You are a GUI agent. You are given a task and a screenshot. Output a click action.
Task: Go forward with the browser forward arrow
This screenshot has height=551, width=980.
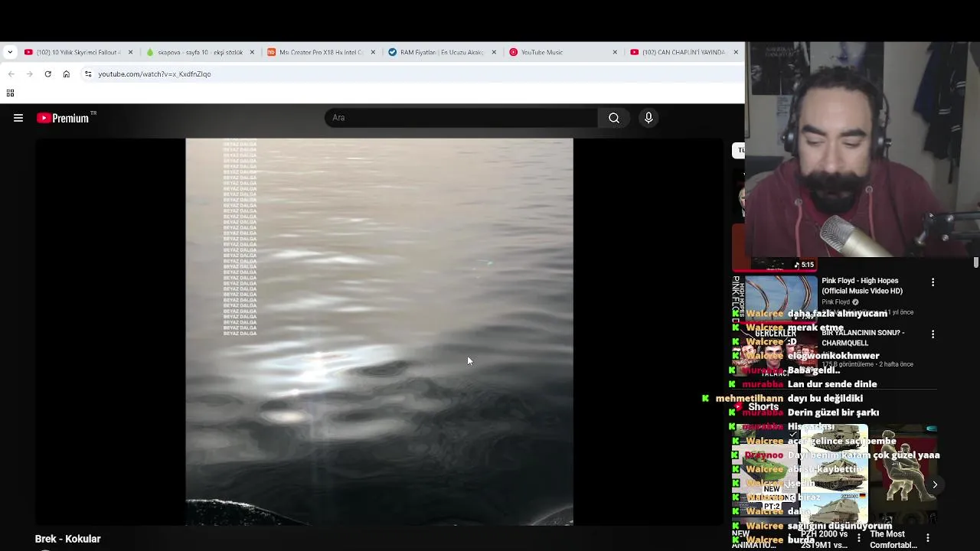(x=29, y=74)
